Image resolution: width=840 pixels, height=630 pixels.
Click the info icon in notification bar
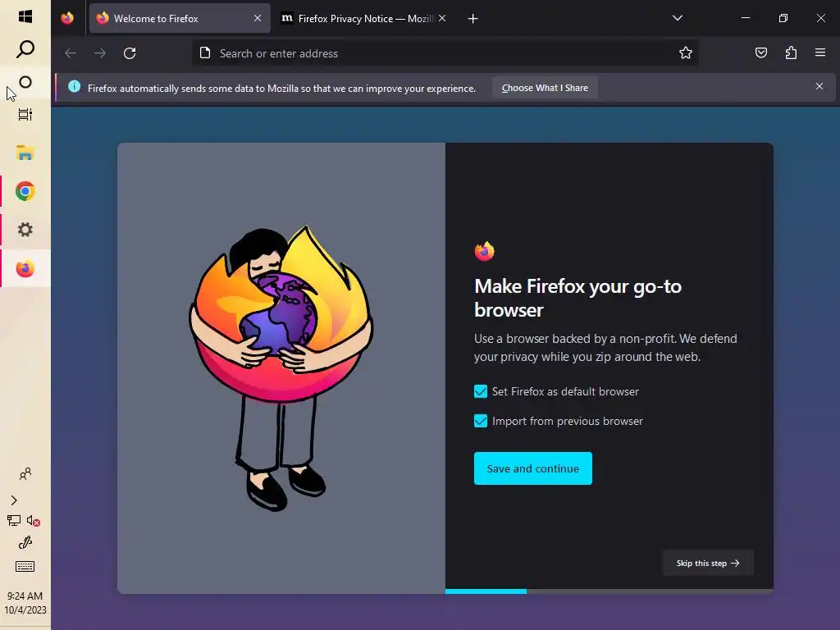pyautogui.click(x=75, y=87)
